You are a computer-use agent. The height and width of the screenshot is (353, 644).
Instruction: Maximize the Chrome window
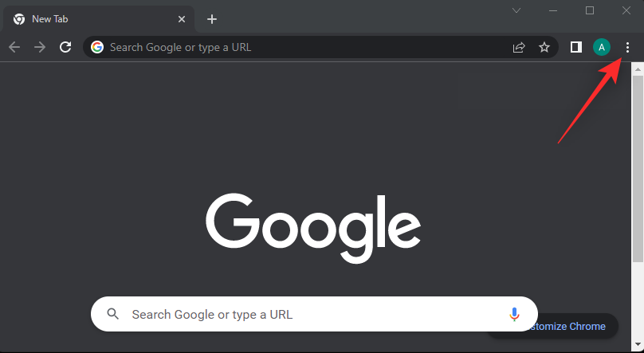[x=590, y=10]
